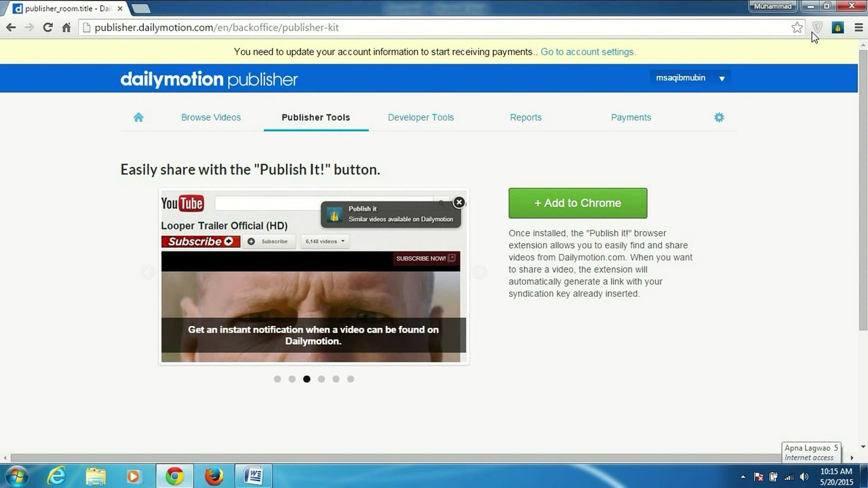Select the Publisher Tools tab
Image resolution: width=868 pixels, height=488 pixels.
[316, 117]
